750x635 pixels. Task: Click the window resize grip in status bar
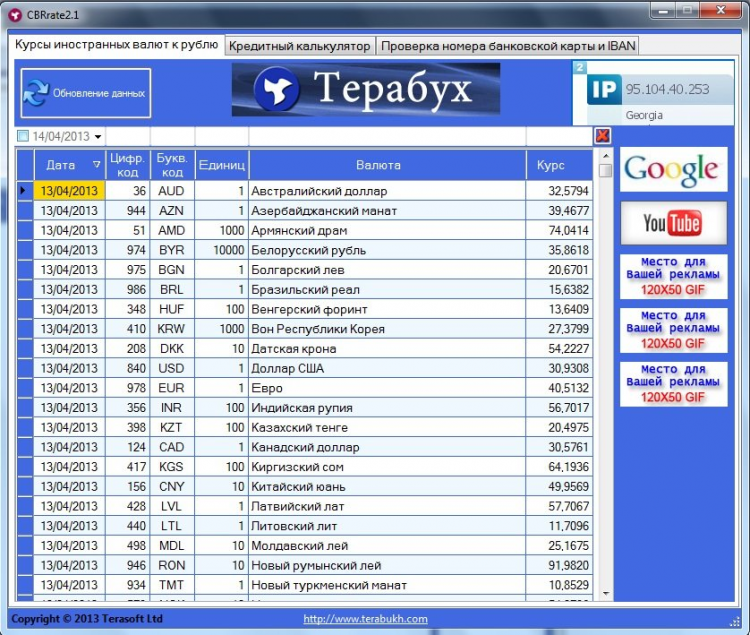(735, 621)
